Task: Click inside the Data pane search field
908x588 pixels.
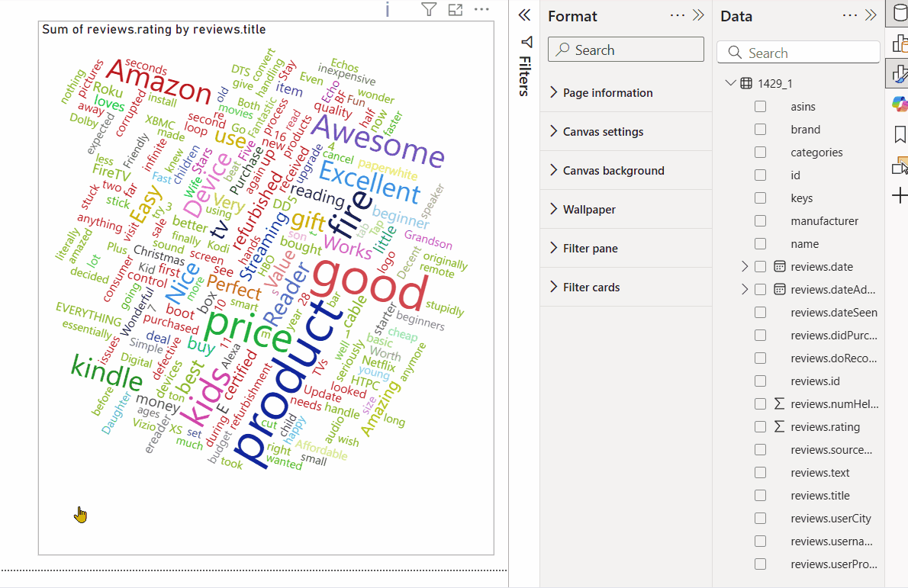Action: tap(798, 53)
